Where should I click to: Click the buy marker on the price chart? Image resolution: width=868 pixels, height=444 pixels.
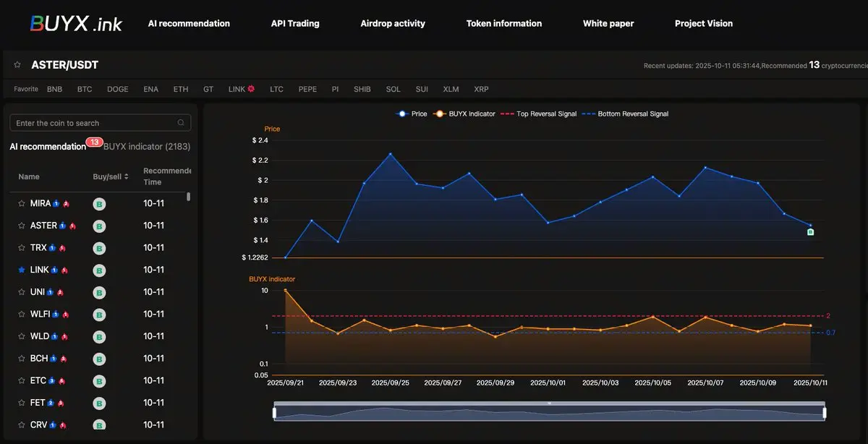pyautogui.click(x=811, y=232)
